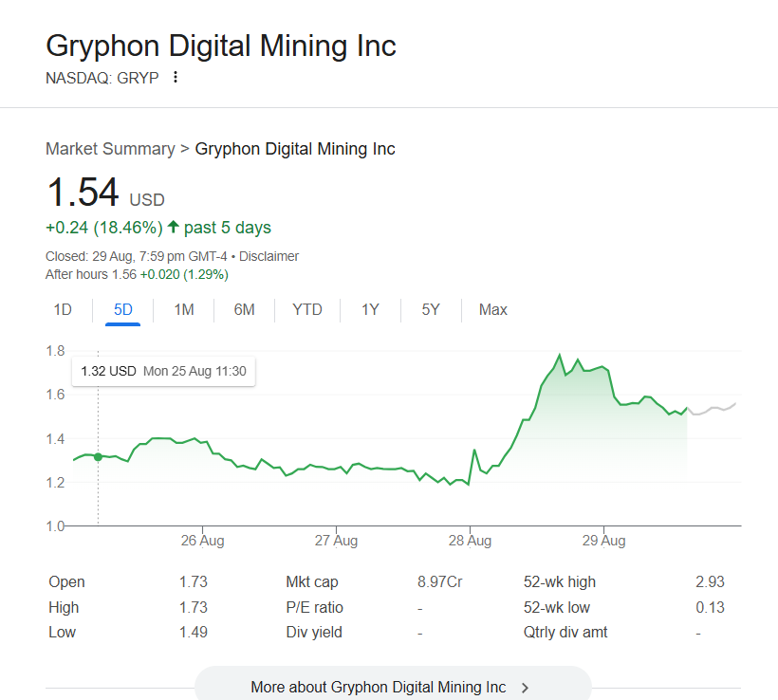This screenshot has width=778, height=700.
Task: Click the green data point on the chart
Action: pos(98,457)
